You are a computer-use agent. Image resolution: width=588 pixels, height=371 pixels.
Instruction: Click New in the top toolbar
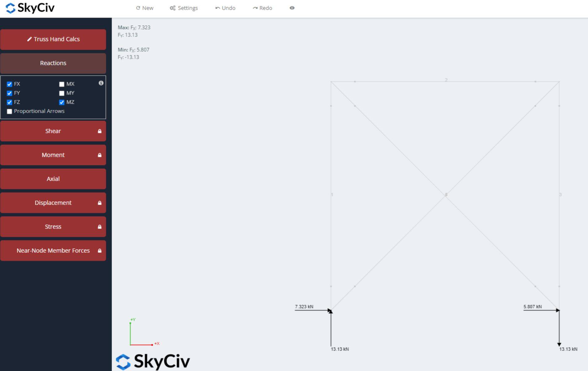145,8
